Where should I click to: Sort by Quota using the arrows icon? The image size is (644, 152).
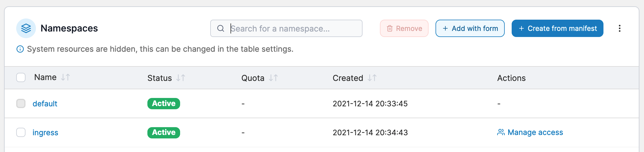click(x=273, y=78)
